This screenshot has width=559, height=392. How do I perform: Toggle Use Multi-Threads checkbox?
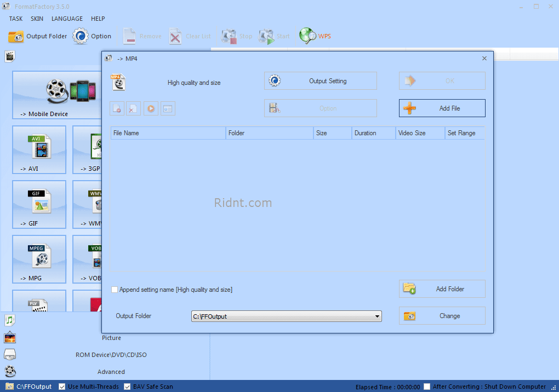pos(62,387)
